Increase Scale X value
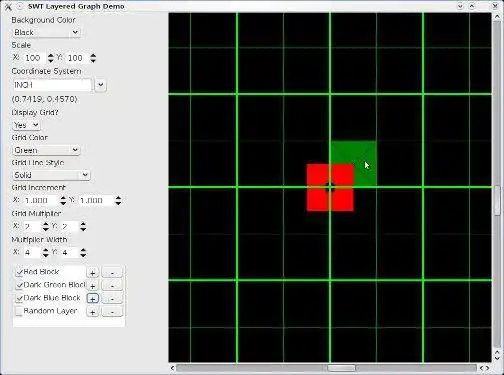 tap(51, 55)
